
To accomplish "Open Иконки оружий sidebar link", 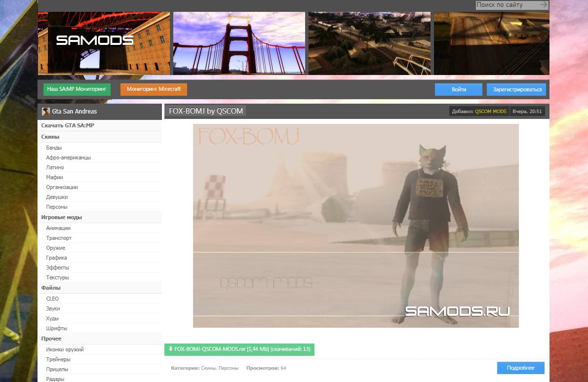I will (65, 349).
